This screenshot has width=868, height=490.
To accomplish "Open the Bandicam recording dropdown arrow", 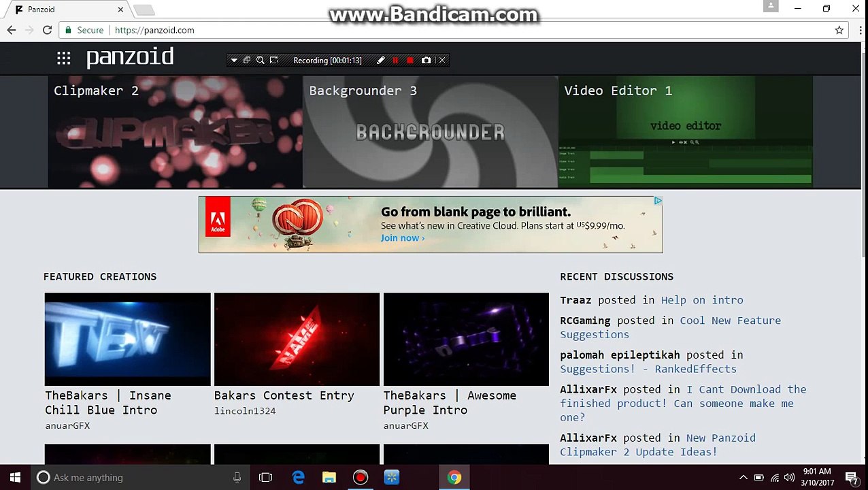I will point(234,61).
